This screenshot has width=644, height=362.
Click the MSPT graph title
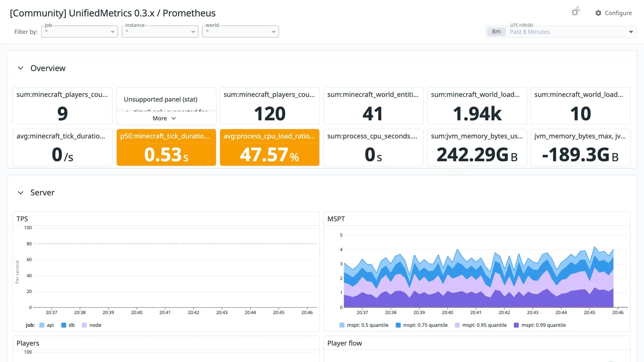point(336,219)
